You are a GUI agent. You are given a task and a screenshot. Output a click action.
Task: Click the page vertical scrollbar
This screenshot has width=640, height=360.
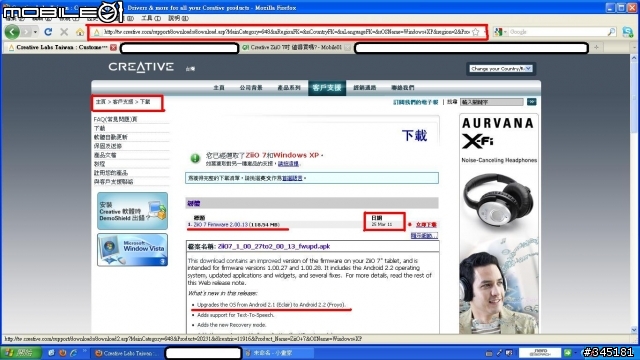tap(634, 194)
